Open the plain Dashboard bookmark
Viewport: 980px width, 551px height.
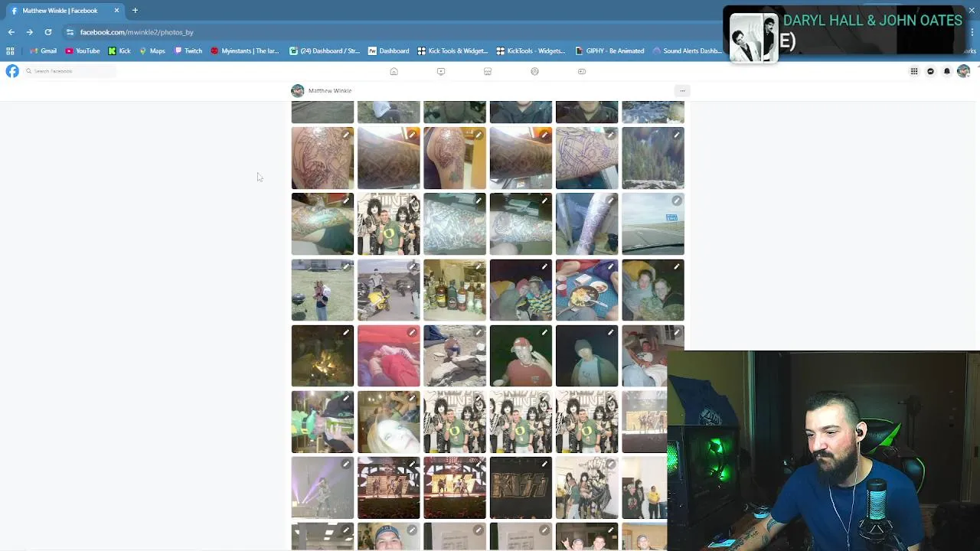[388, 51]
